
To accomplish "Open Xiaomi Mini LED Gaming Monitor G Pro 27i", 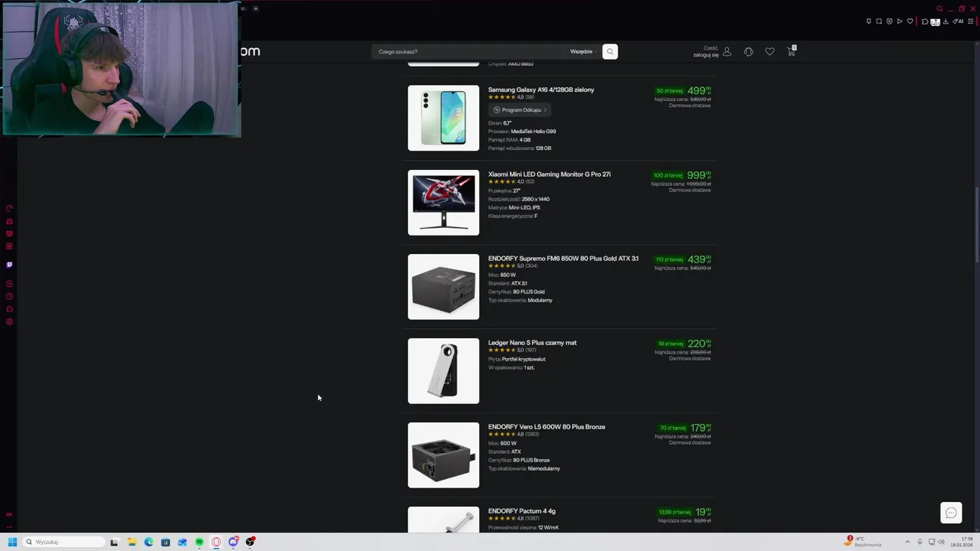I will [550, 174].
